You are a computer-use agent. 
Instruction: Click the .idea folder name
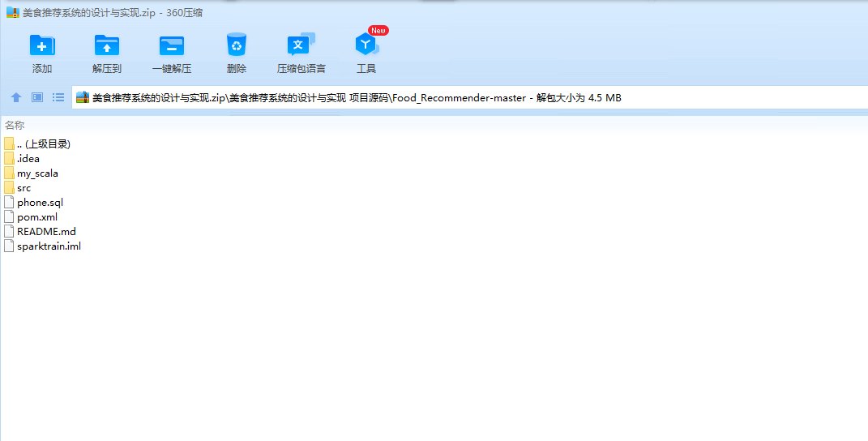point(28,158)
